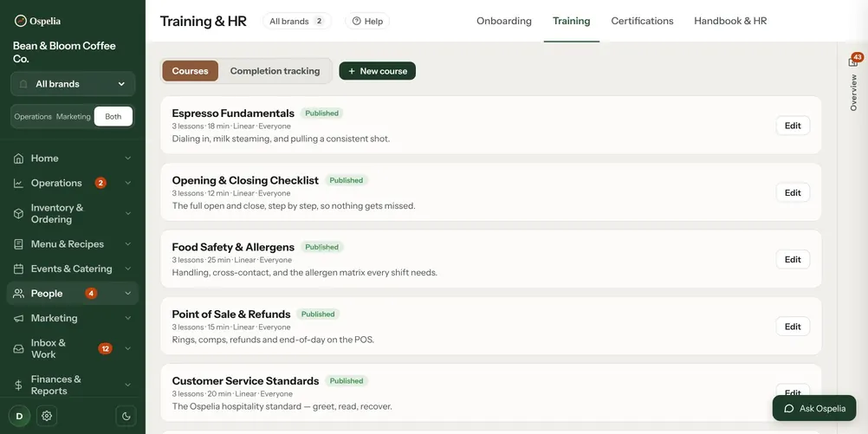Expand the Home menu chevron
Image resolution: width=868 pixels, height=434 pixels.
pos(128,159)
